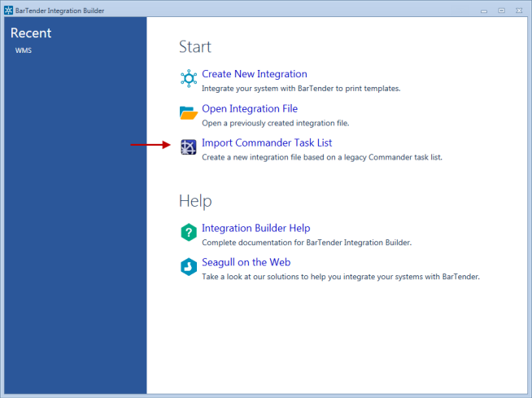Open the Create New Integration link
Viewport: 532px width, 398px height.
click(255, 74)
